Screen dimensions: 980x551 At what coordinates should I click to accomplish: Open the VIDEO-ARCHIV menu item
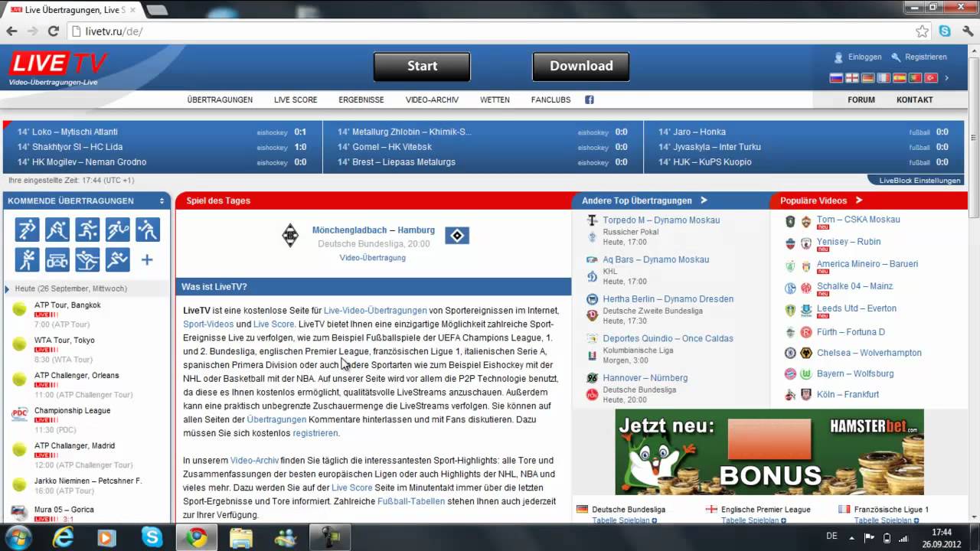point(432,99)
